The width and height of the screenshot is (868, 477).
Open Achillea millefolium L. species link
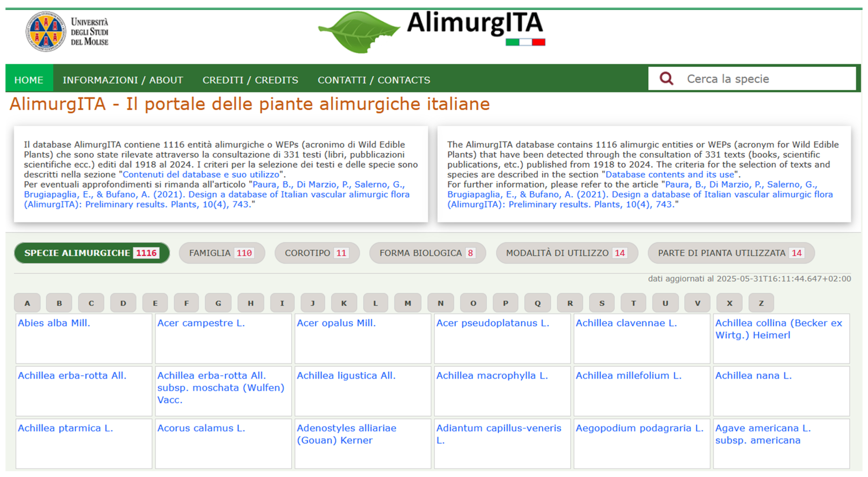pos(628,375)
